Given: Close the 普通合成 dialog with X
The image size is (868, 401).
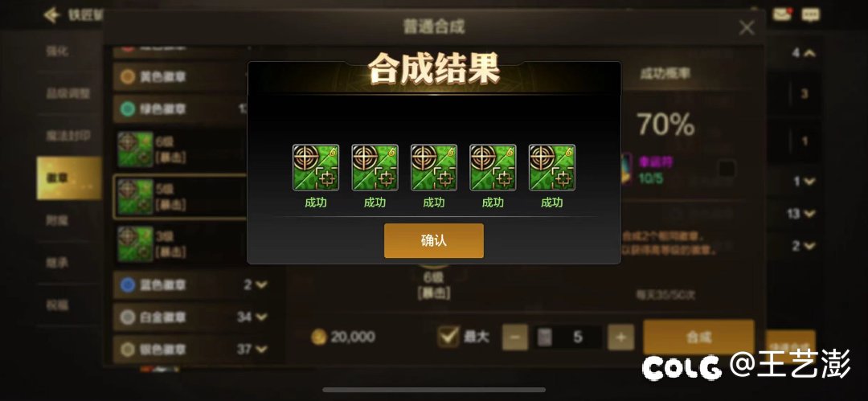Looking at the screenshot, I should 747,27.
